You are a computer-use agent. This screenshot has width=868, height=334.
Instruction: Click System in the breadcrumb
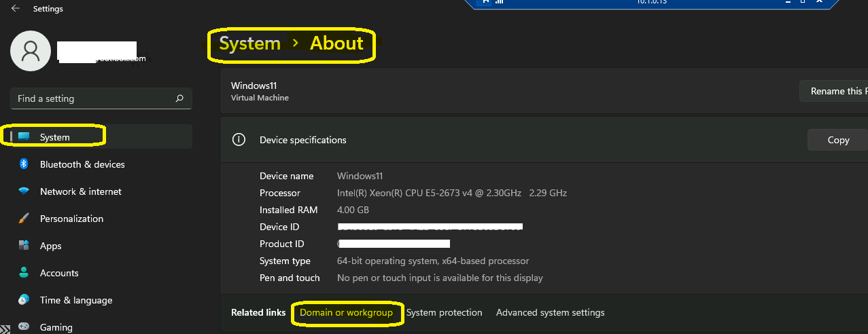point(249,43)
